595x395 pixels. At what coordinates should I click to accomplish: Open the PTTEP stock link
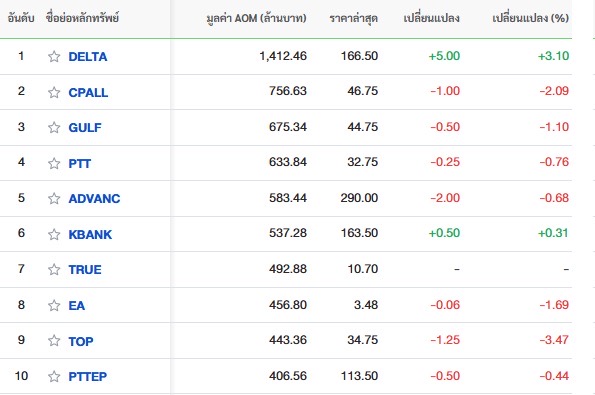click(x=87, y=376)
